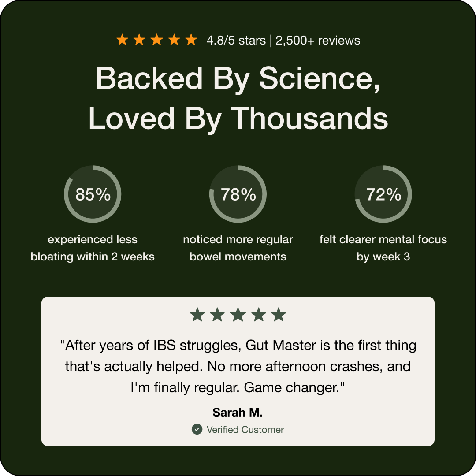Open the 2,500+ reviews link
Image resolution: width=476 pixels, height=476 pixels.
(318, 41)
